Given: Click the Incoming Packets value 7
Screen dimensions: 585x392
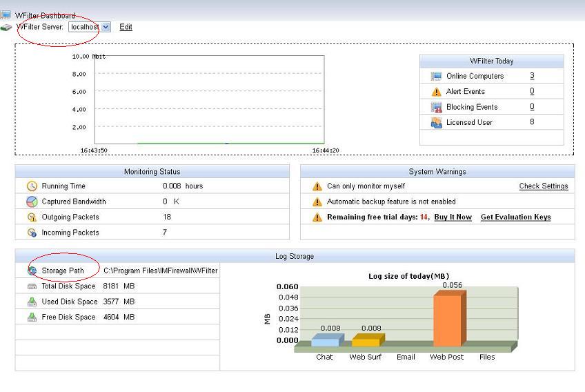Looking at the screenshot, I should pos(165,232).
